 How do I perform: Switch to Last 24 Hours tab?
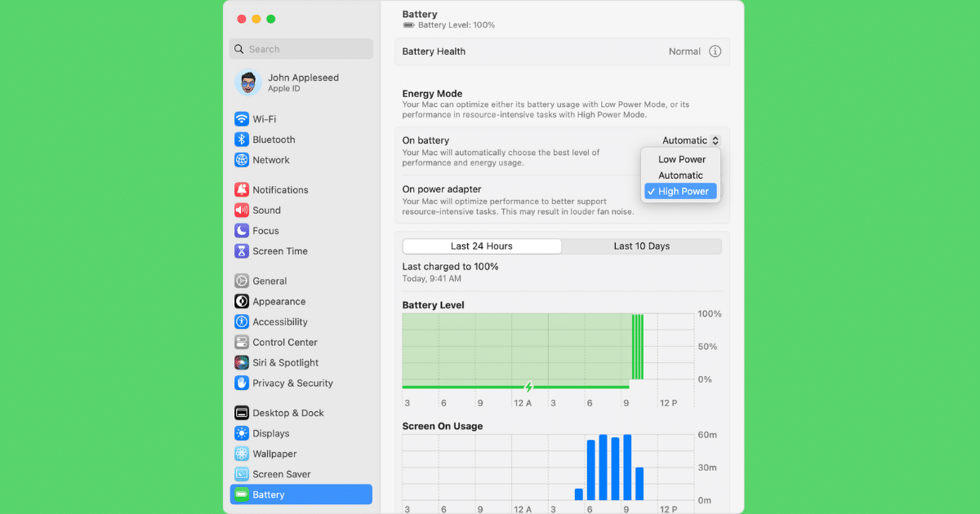tap(482, 246)
